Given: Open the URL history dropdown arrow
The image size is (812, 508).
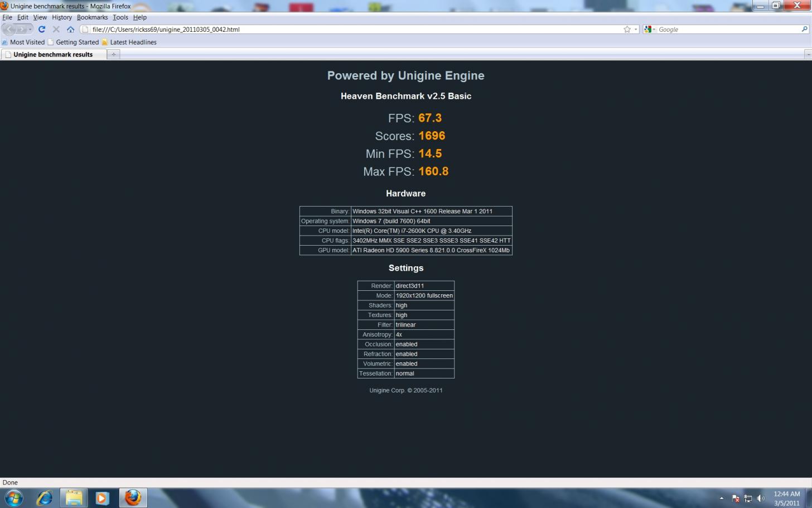Looking at the screenshot, I should 635,30.
